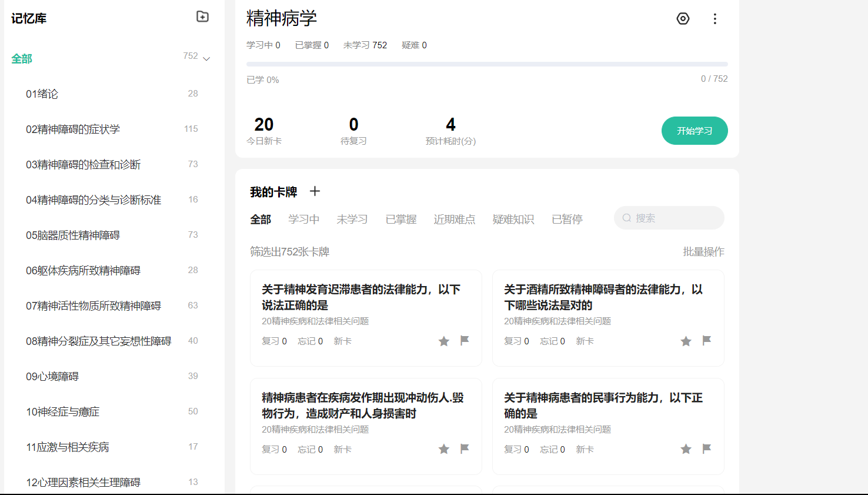This screenshot has width=868, height=495.
Task: Star the 关于酒精所致精神障碍者 card
Action: (x=686, y=341)
